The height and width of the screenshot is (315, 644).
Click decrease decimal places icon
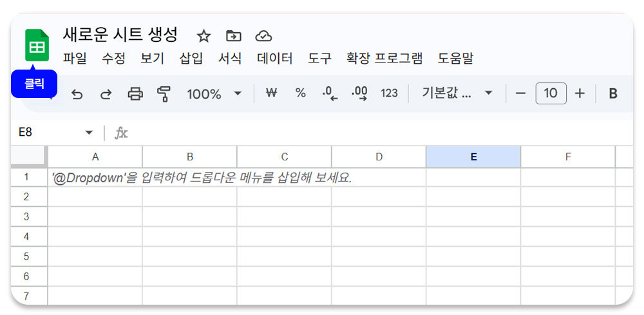330,93
